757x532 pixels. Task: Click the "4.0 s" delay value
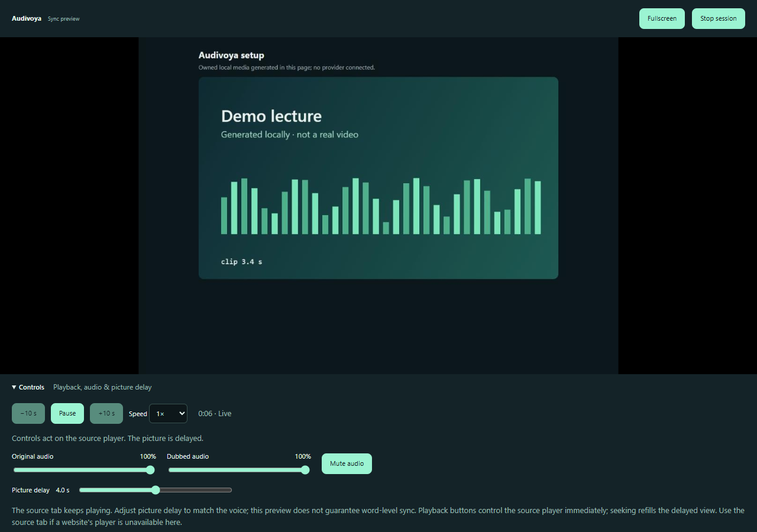click(63, 490)
